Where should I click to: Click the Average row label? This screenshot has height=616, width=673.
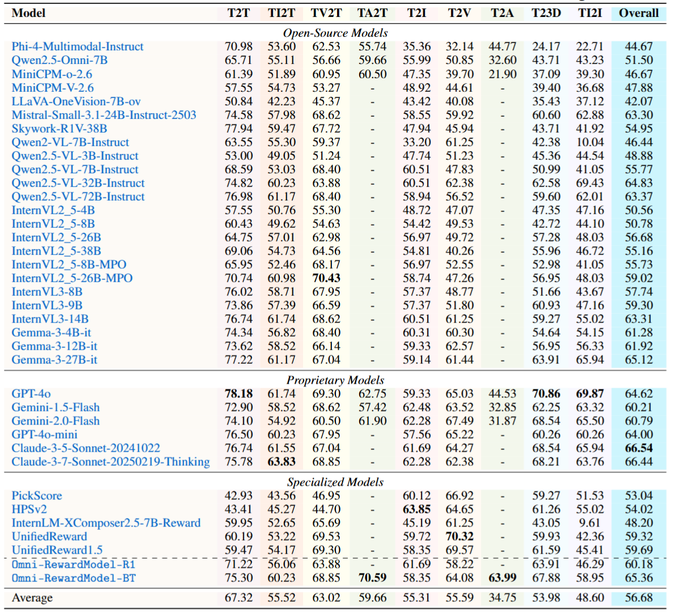pyautogui.click(x=32, y=598)
